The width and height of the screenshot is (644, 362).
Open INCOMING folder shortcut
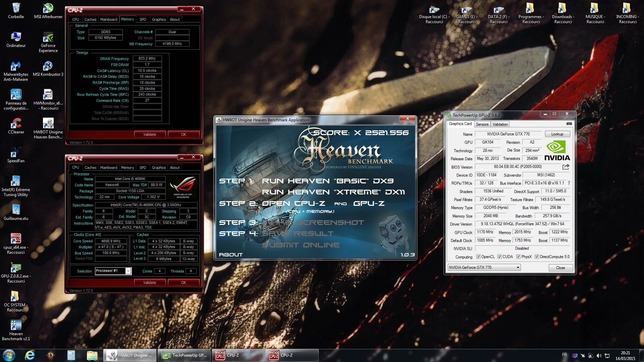coord(628,13)
